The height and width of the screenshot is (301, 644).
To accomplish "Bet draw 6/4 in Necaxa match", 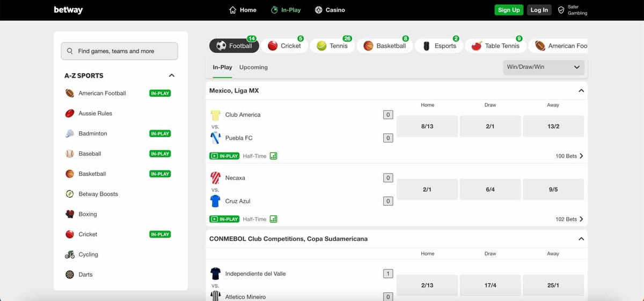I will 490,189.
